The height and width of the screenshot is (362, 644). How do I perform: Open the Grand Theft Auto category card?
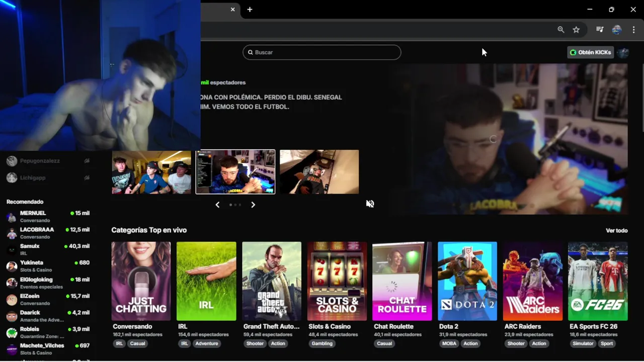(x=272, y=281)
